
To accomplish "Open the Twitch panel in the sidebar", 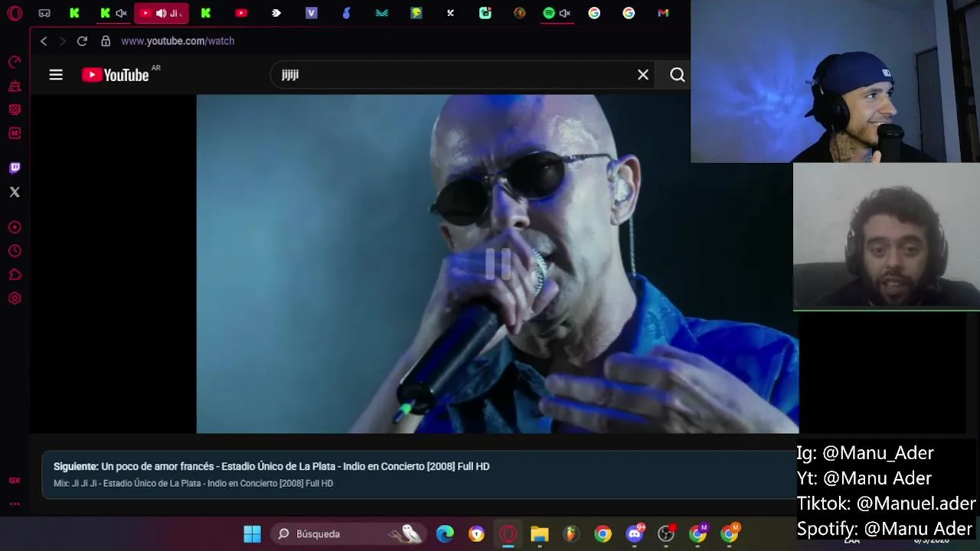I will (x=15, y=168).
